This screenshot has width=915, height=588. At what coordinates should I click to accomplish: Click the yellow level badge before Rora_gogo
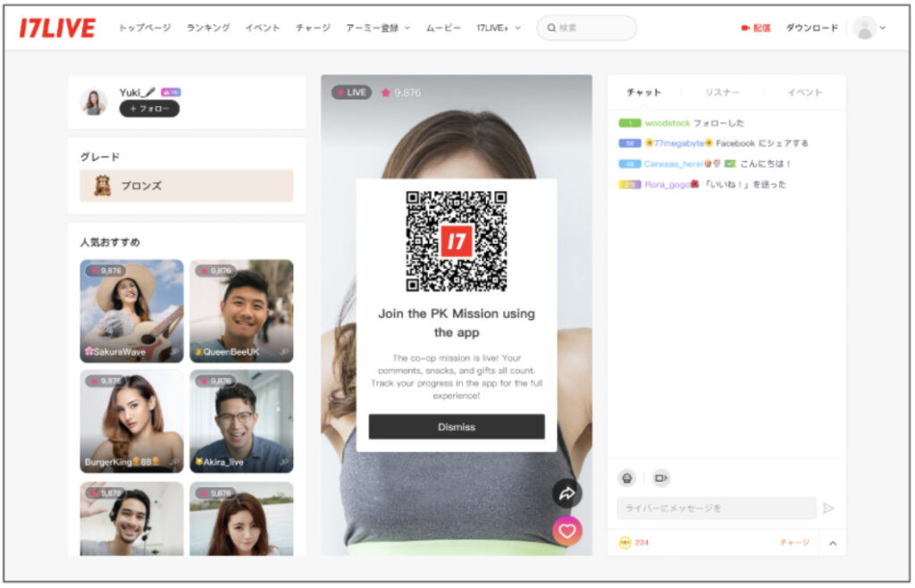(630, 184)
